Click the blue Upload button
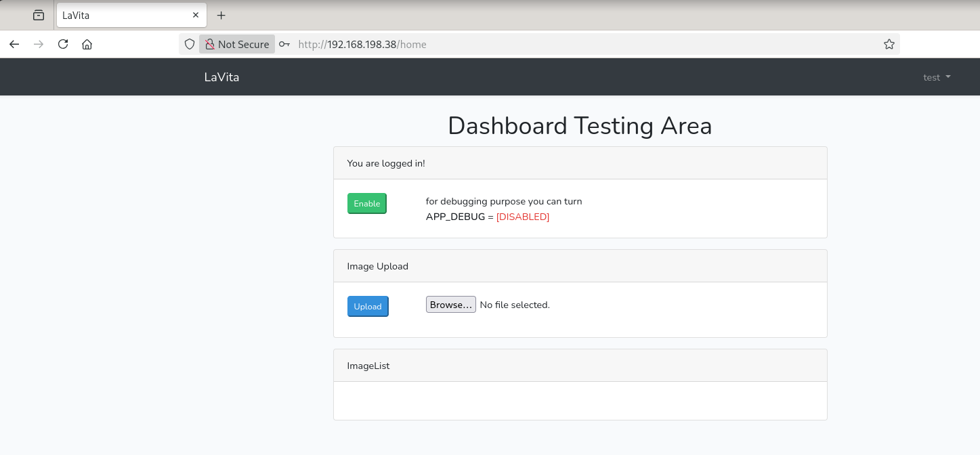980x455 pixels. pos(368,307)
